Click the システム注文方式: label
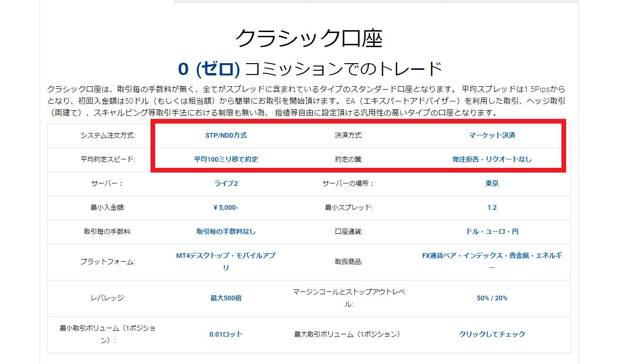 click(x=108, y=135)
